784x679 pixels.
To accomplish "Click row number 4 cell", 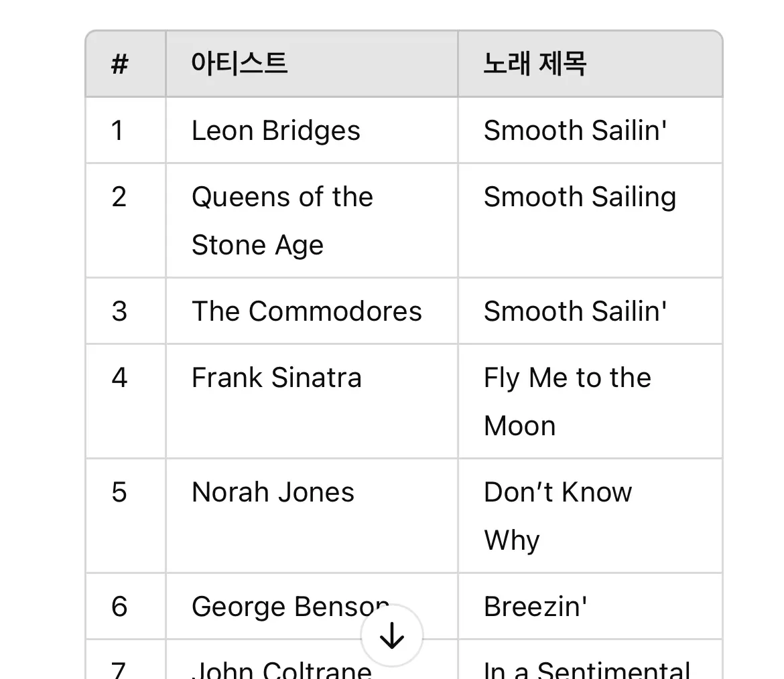I will coord(119,378).
